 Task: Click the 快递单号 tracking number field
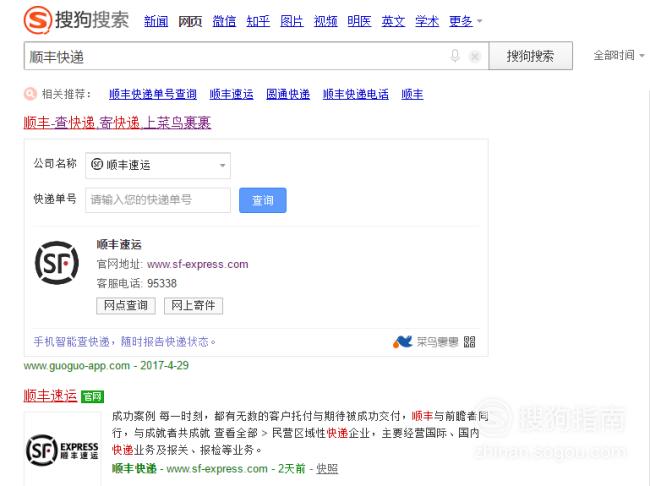click(x=158, y=200)
